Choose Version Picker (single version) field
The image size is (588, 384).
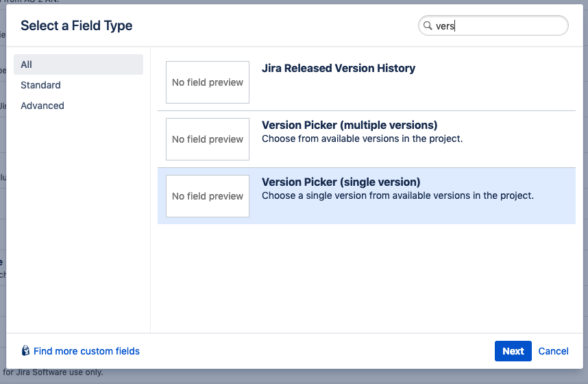click(367, 196)
